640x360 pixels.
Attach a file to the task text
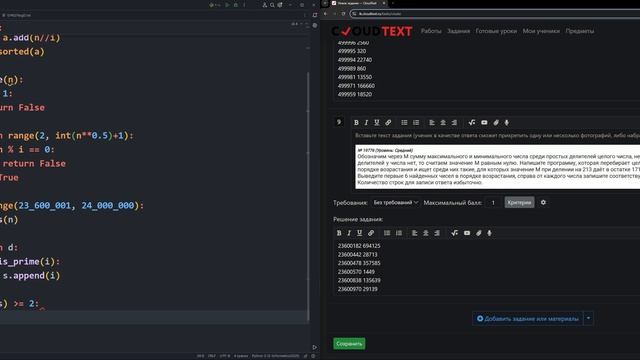pyautogui.click(x=496, y=122)
